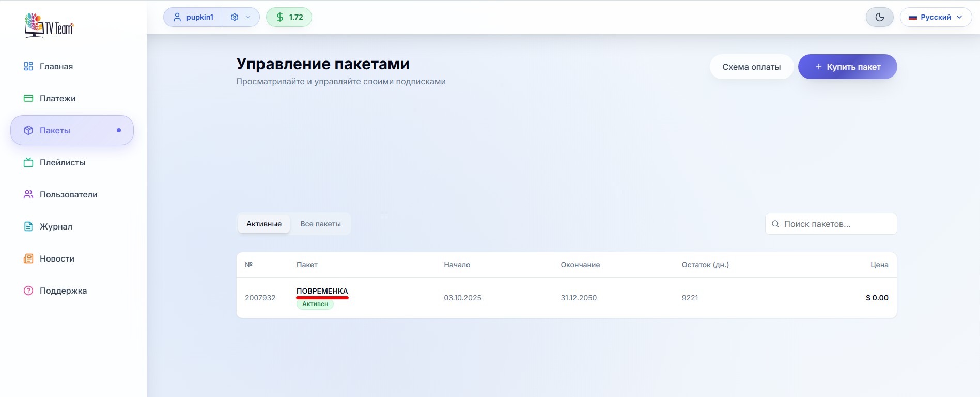The image size is (980, 397).
Task: Select the Активные tab
Action: [264, 224]
